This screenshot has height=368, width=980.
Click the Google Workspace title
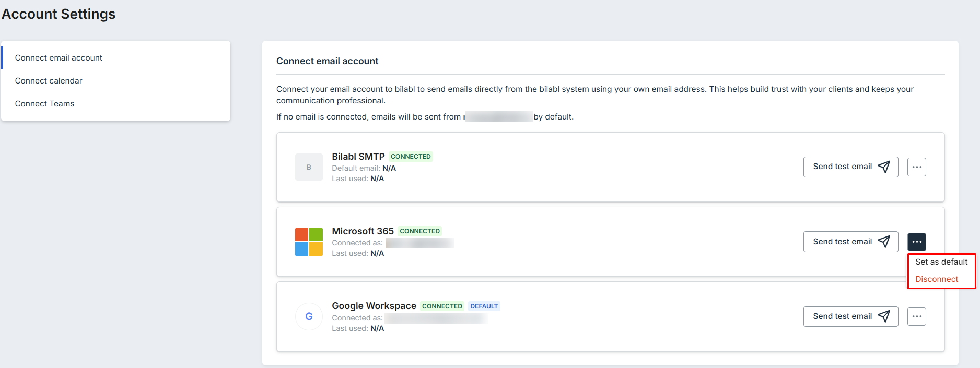[x=374, y=306]
